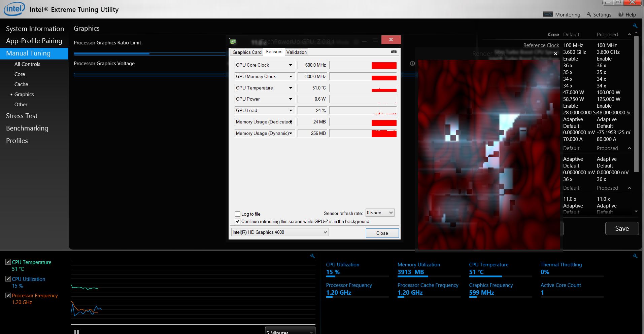Open Stress Test page

click(x=22, y=116)
